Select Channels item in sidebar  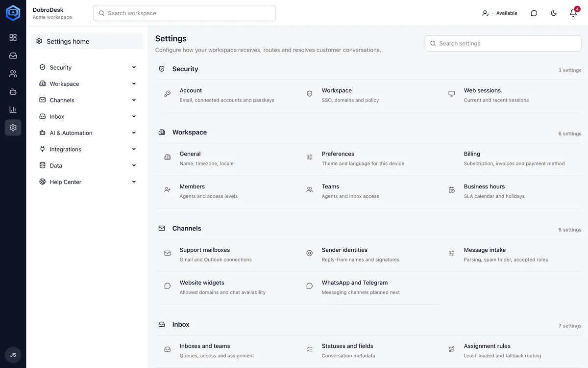[87, 100]
